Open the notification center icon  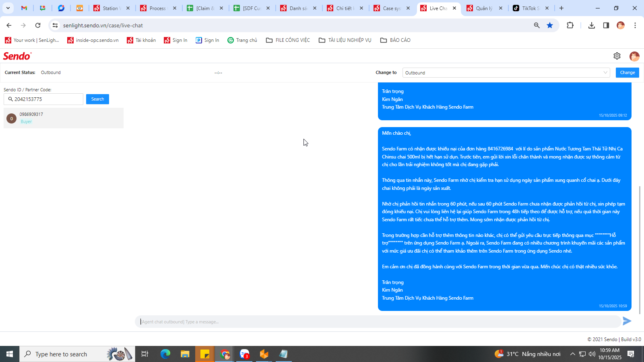coord(631,354)
